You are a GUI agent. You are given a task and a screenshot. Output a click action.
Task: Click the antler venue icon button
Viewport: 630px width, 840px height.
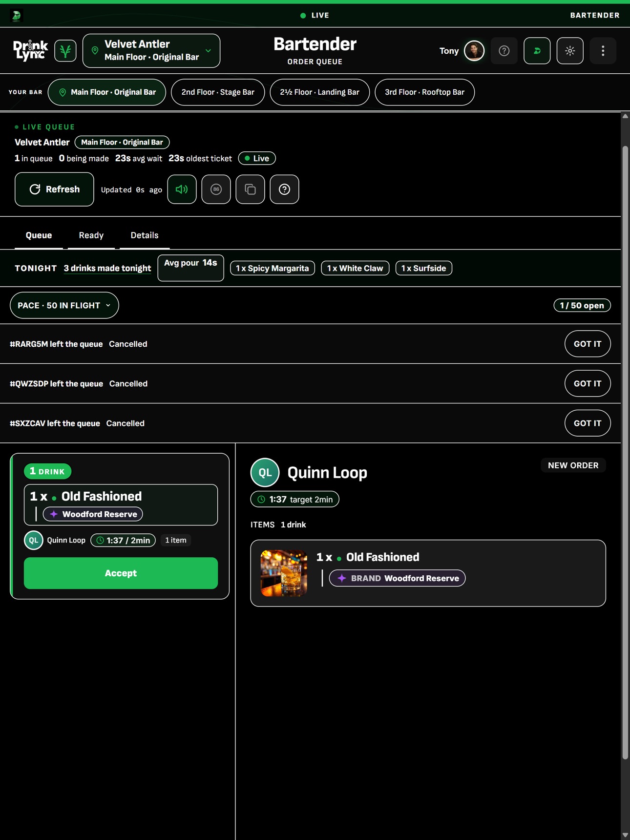click(x=65, y=51)
